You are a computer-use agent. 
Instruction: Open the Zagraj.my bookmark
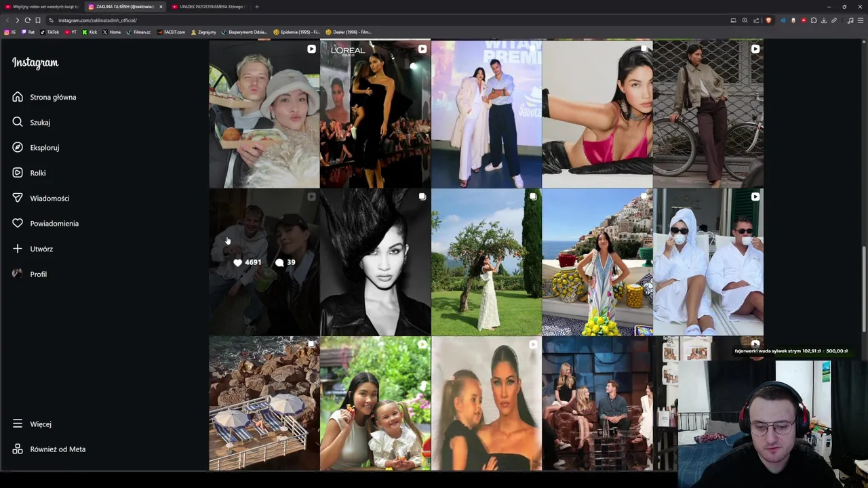pyautogui.click(x=203, y=32)
